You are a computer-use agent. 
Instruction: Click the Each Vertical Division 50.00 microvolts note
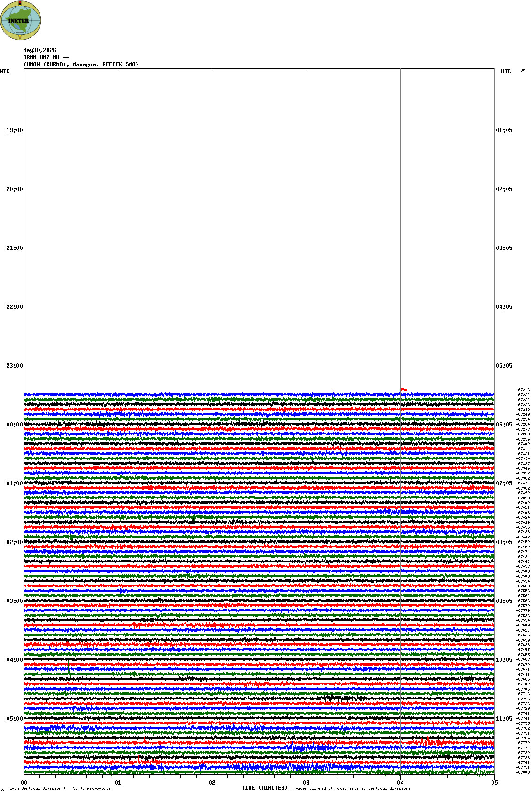coord(60,788)
